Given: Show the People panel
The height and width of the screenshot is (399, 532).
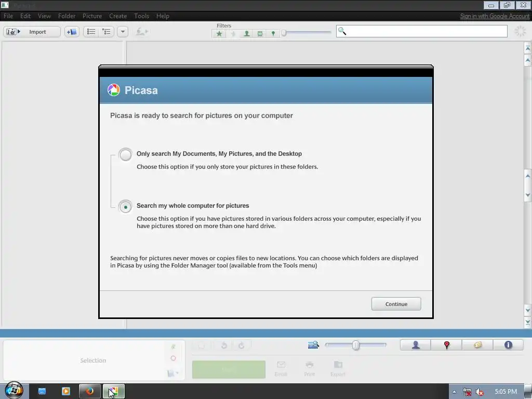Looking at the screenshot, I should tap(416, 345).
